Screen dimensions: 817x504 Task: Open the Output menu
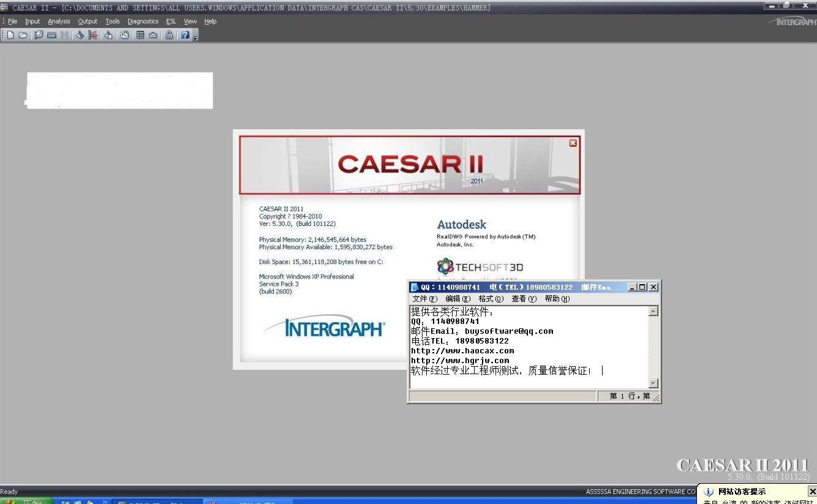(88, 21)
